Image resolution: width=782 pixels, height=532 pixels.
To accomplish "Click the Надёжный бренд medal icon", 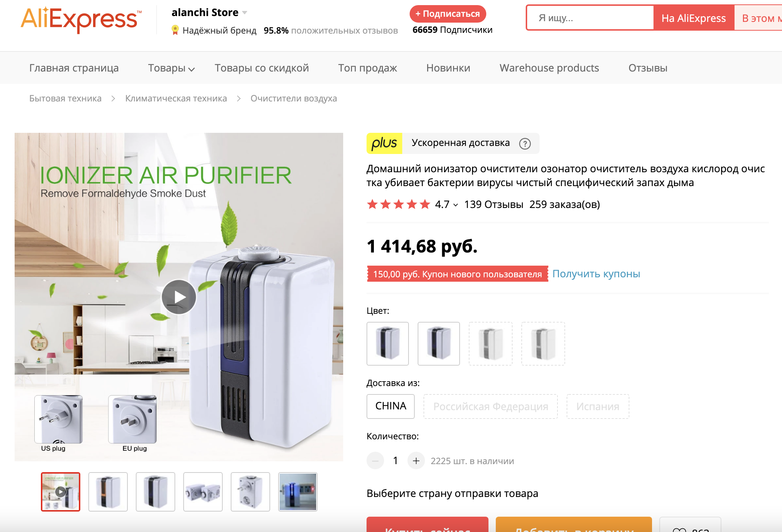I will (175, 30).
